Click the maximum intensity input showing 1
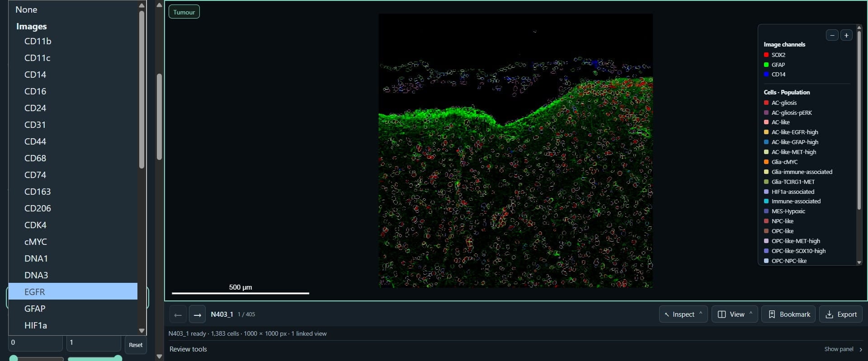 (94, 343)
